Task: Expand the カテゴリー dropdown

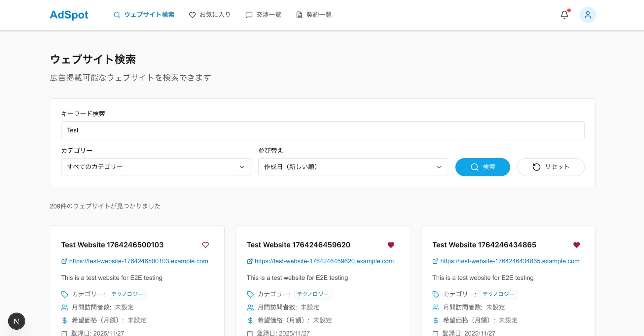Action: coord(156,167)
